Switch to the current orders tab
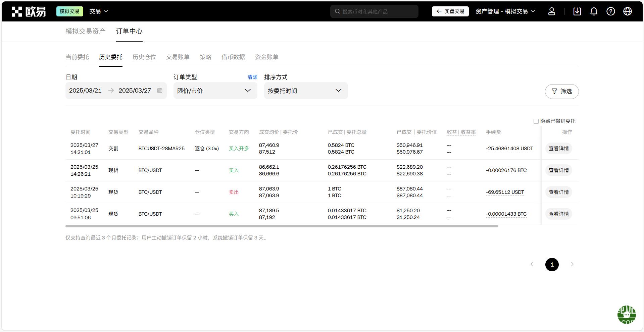 [x=77, y=57]
